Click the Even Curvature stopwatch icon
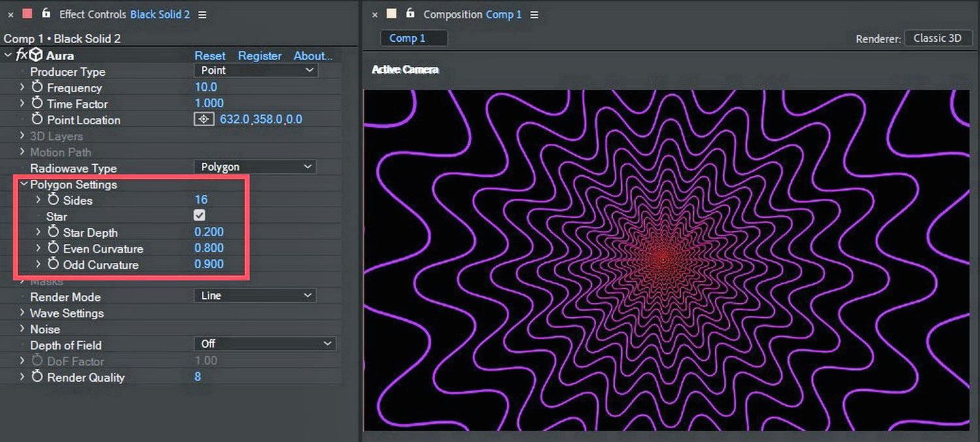The image size is (980, 442). point(53,248)
